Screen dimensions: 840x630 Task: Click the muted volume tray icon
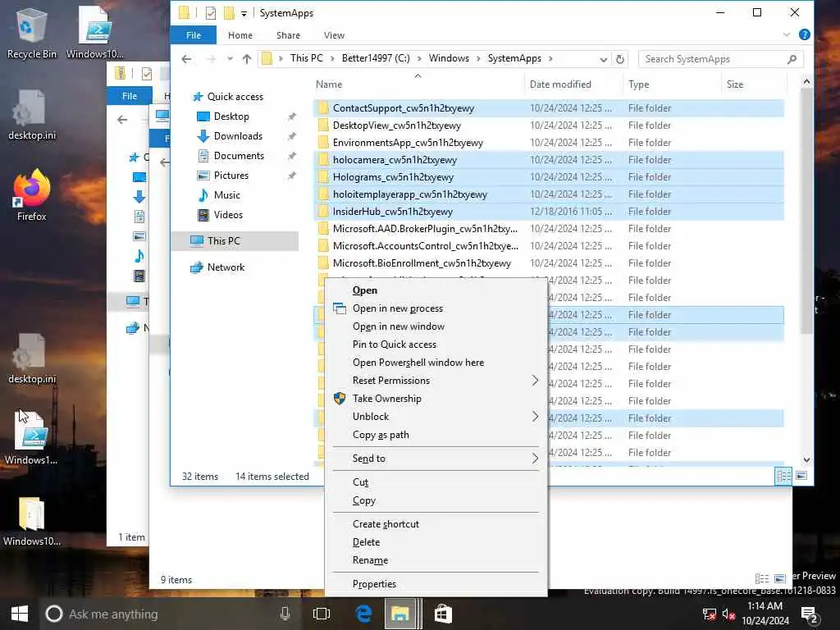(x=728, y=614)
